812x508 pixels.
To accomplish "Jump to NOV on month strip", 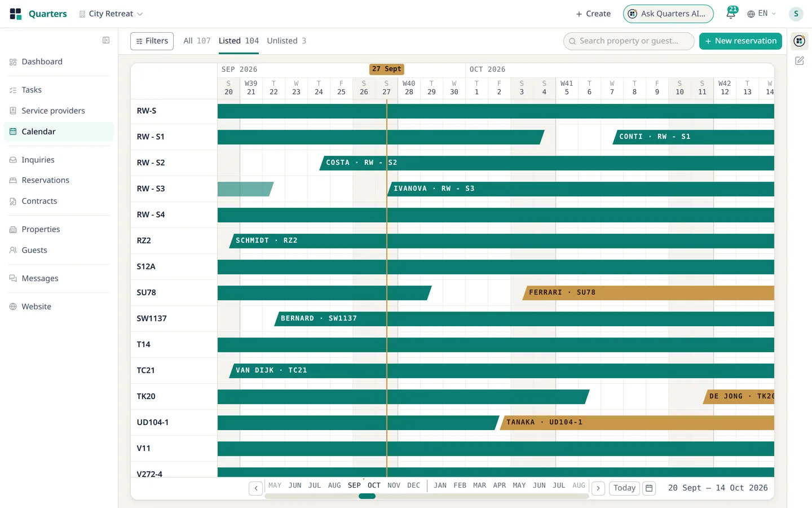I will click(x=394, y=485).
